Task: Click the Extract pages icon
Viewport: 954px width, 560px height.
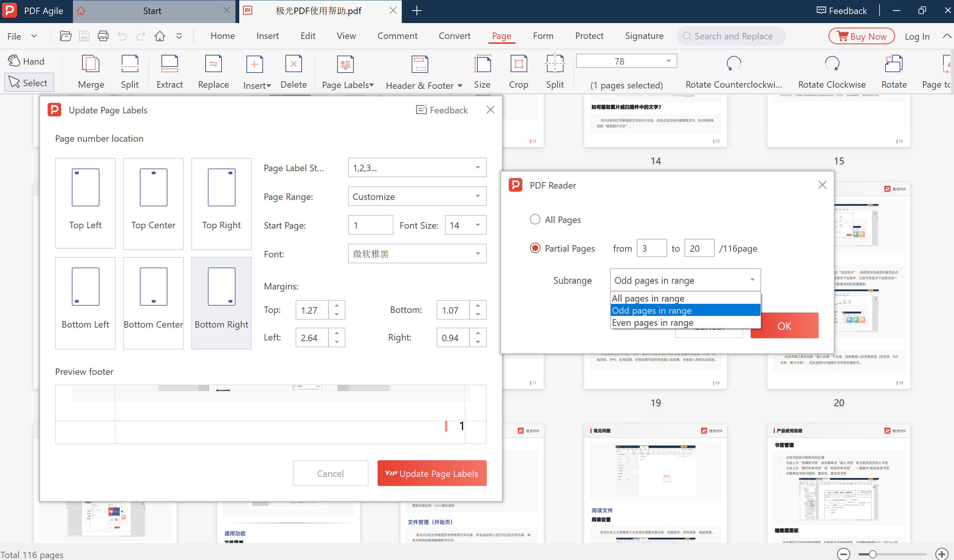Action: click(x=169, y=64)
